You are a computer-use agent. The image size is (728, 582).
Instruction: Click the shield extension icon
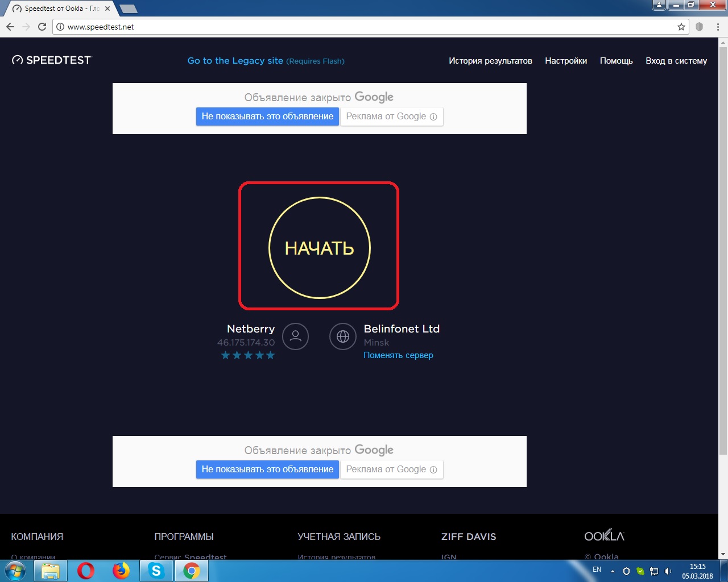[x=700, y=27]
